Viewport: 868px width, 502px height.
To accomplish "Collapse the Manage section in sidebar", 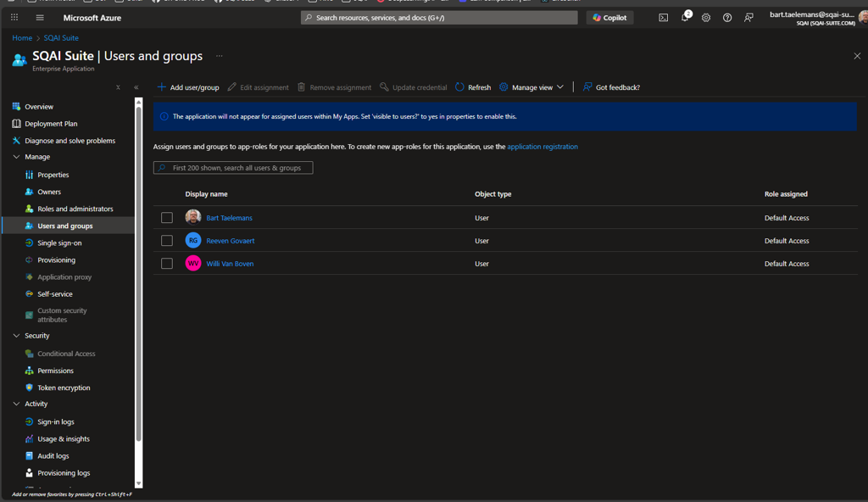I will 17,157.
